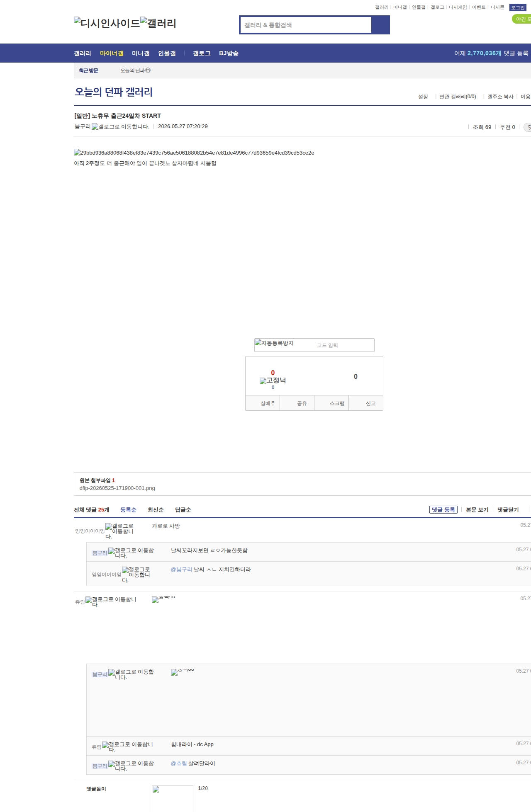
Task: Click inside the 갤러리 & 통합검색 search field
Action: point(306,25)
